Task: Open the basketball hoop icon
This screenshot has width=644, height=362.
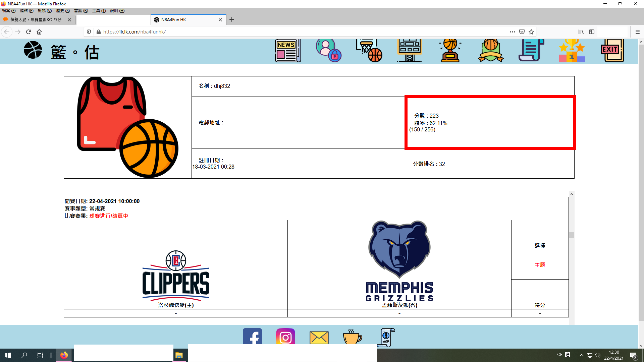Action: (x=369, y=51)
